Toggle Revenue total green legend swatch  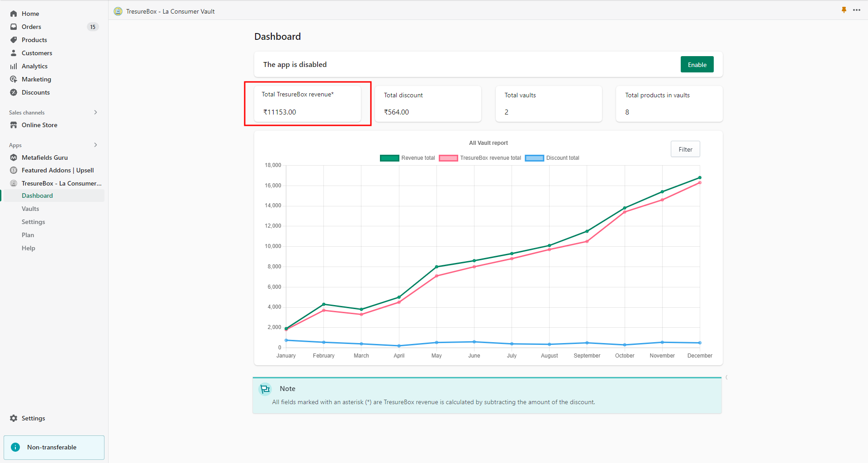click(389, 158)
